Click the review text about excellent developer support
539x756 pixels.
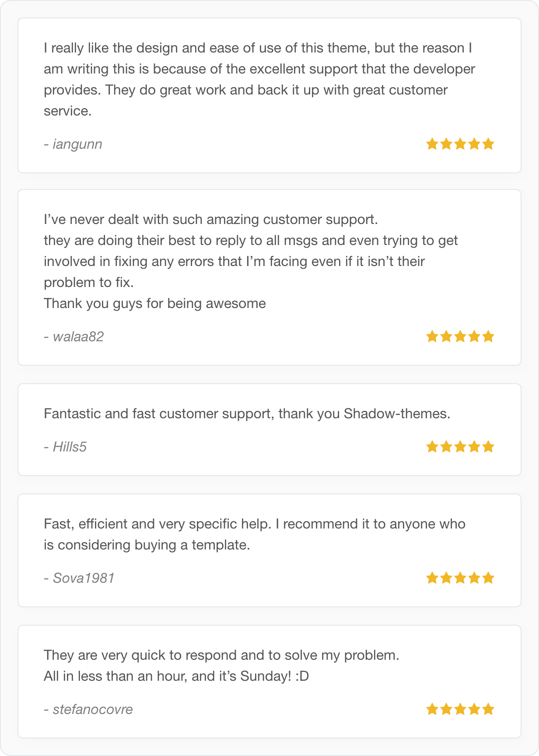[259, 79]
